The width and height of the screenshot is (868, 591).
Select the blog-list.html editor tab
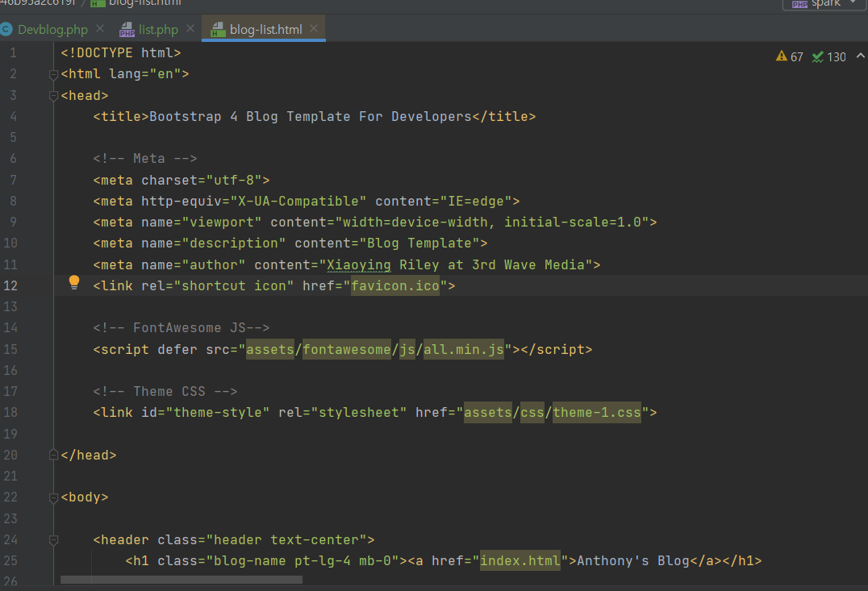265,29
